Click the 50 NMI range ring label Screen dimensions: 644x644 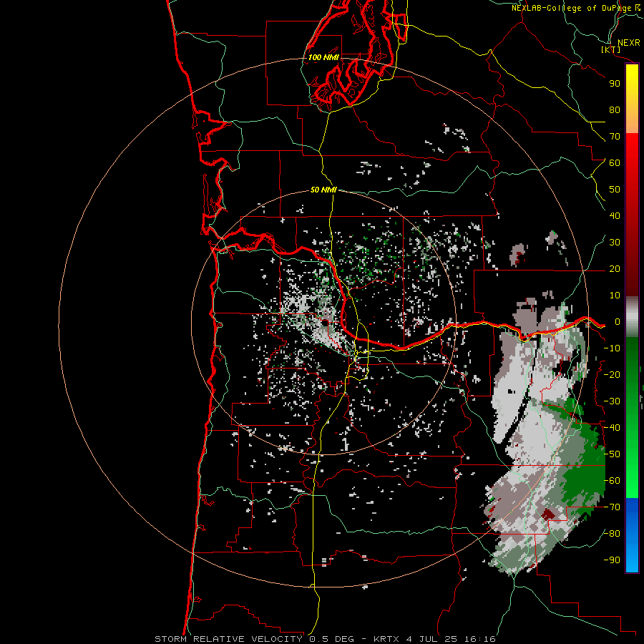coord(323,190)
